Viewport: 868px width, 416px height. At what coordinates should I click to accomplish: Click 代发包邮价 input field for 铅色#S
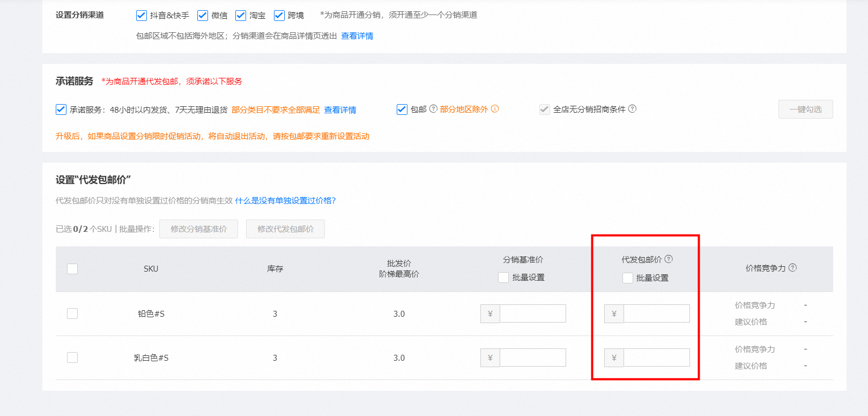tap(656, 313)
